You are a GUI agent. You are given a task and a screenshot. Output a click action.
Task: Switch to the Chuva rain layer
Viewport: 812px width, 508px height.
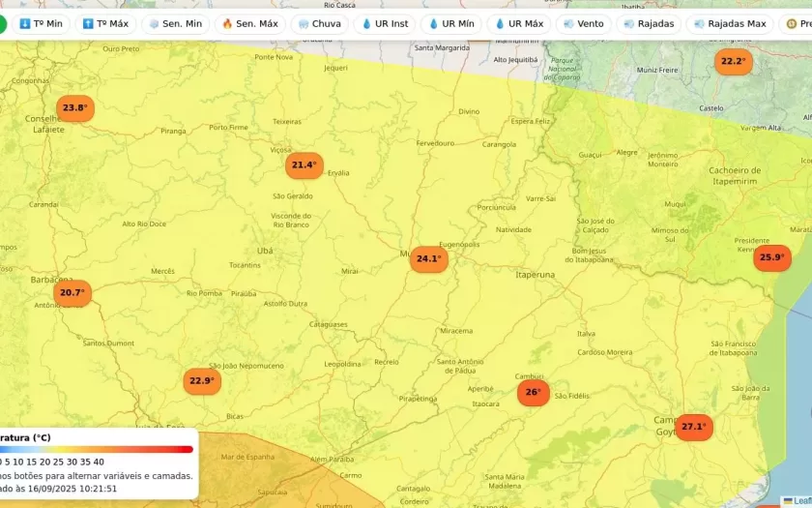319,23
